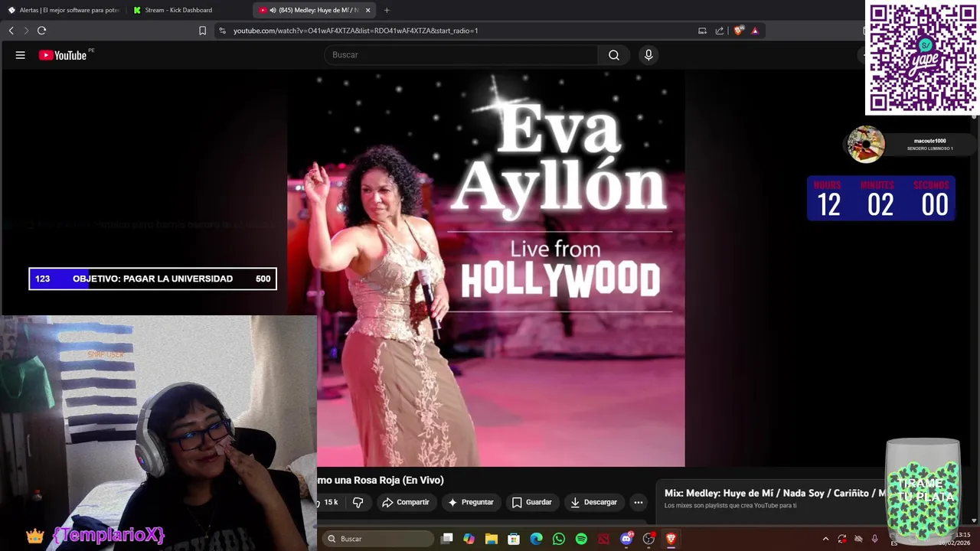
Task: Open Microsoft Store from the taskbar
Action: click(514, 539)
